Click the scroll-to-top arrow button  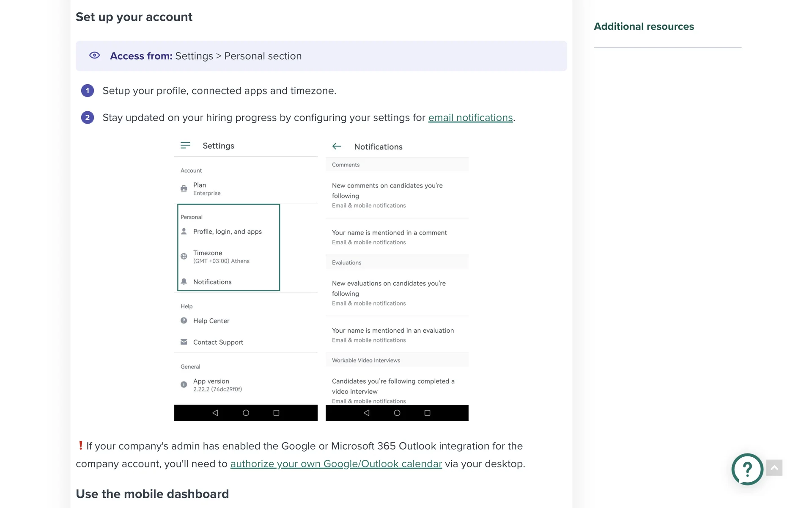pos(774,468)
